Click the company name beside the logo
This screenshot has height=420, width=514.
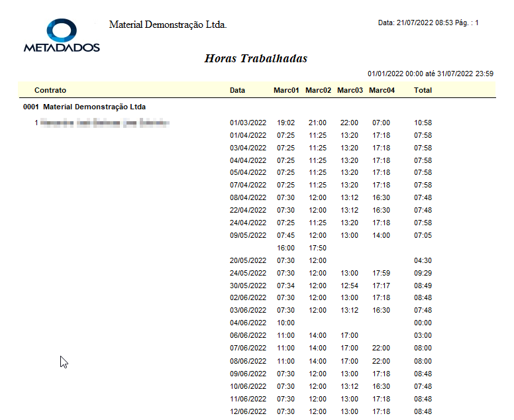tap(168, 25)
